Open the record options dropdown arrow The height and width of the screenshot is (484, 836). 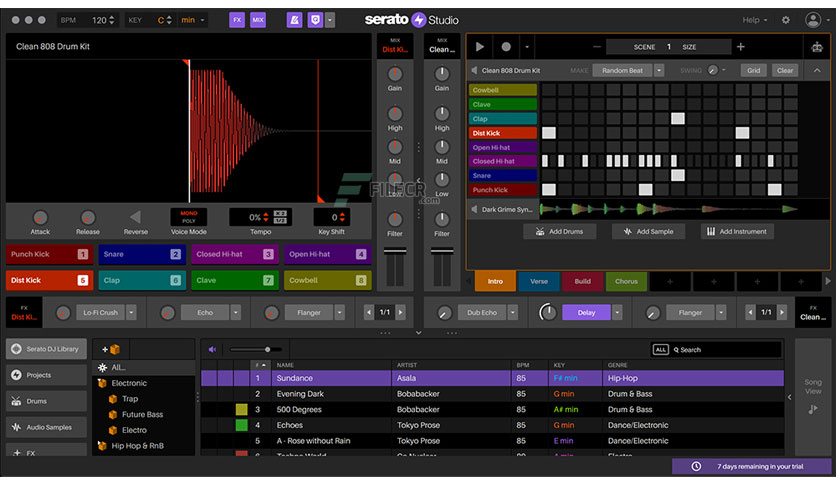[x=527, y=47]
